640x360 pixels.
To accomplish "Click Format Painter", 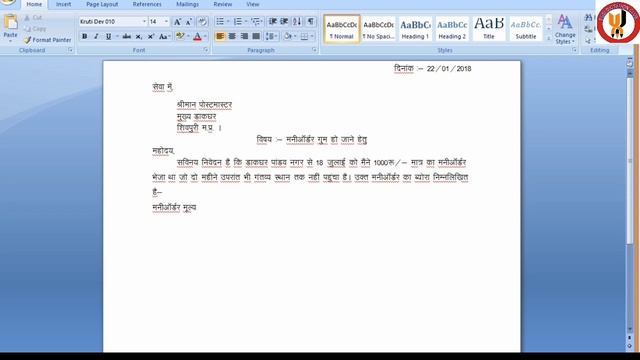I will (x=47, y=40).
